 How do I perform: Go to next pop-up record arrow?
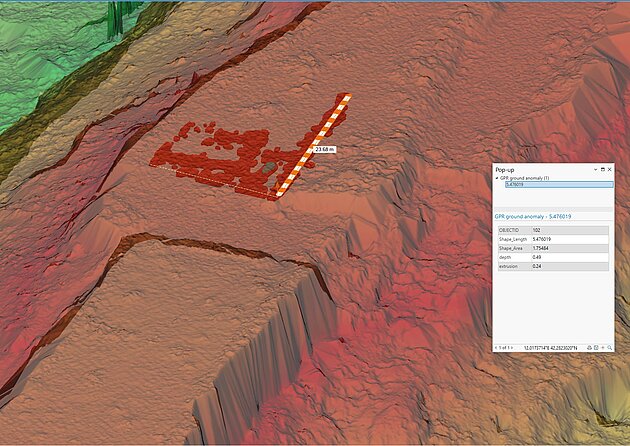[511, 348]
